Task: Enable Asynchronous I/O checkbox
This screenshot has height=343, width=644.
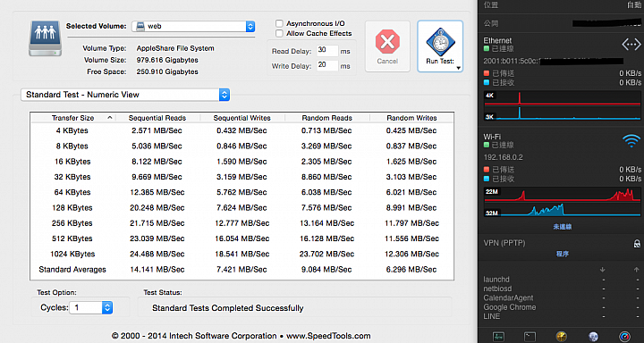Action: click(279, 23)
